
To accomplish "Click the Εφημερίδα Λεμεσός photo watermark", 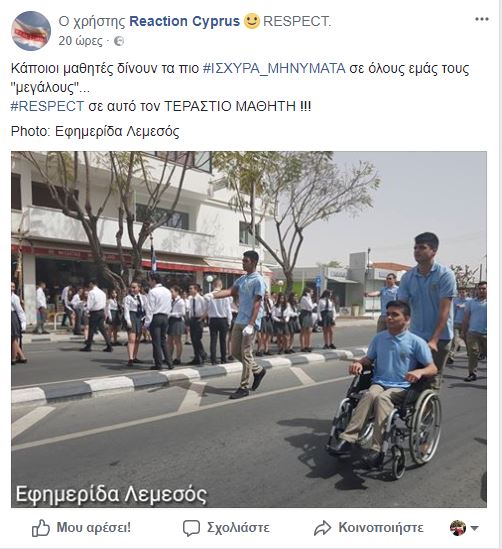I will [x=111, y=494].
